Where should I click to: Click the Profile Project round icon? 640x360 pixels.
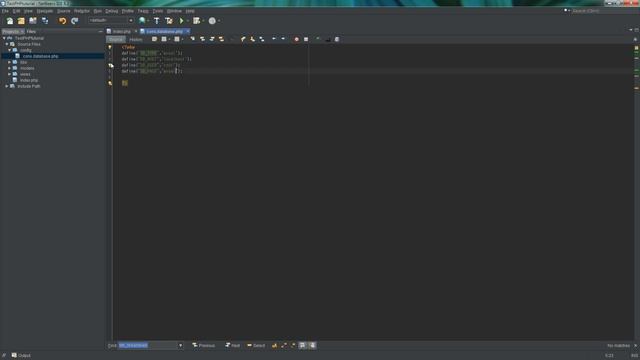(x=212, y=21)
